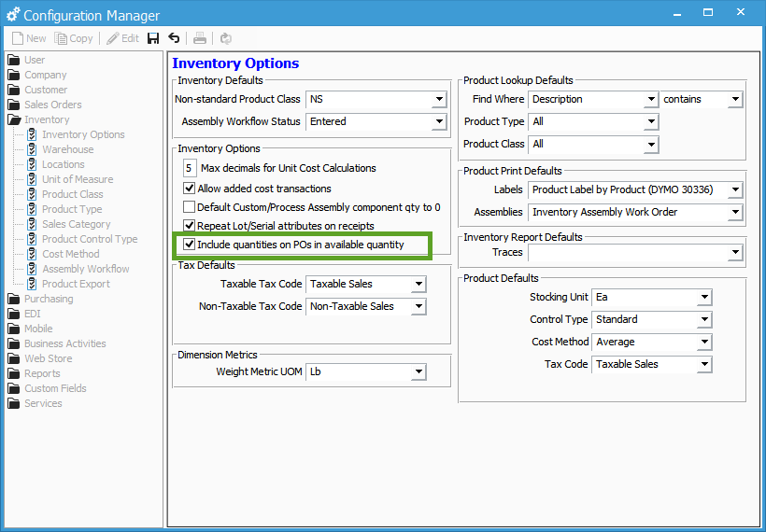Toggle Repeat Lot/Serial attributes on receipts
This screenshot has width=766, height=532.
click(x=189, y=226)
